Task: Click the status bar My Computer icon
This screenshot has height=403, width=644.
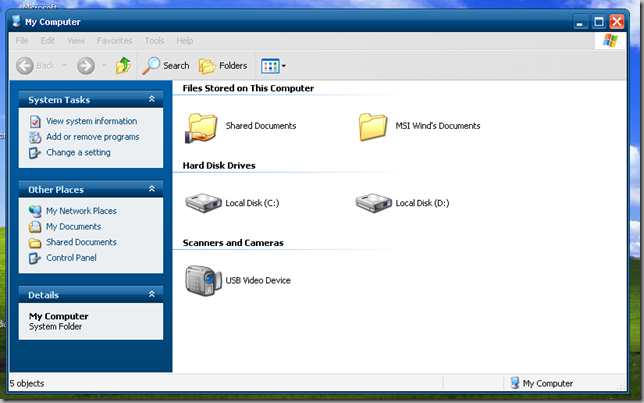Action: tap(515, 383)
